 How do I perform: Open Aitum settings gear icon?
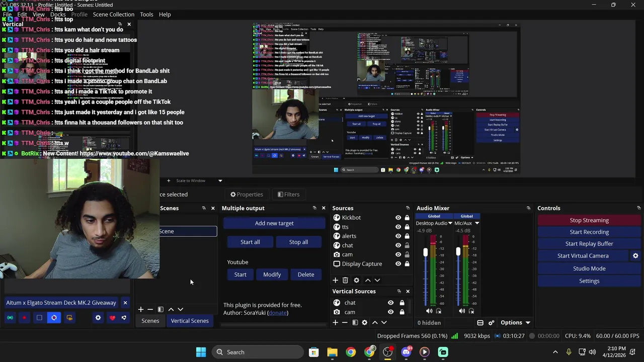[98, 318]
